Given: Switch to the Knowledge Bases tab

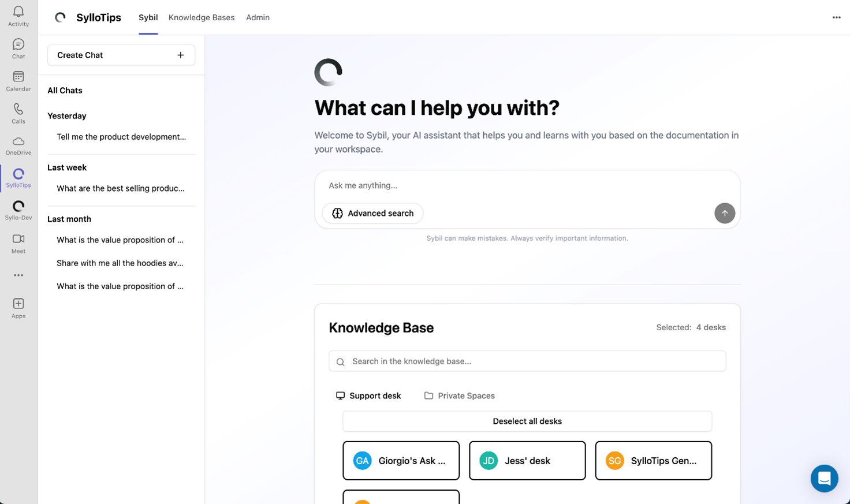Looking at the screenshot, I should point(202,17).
